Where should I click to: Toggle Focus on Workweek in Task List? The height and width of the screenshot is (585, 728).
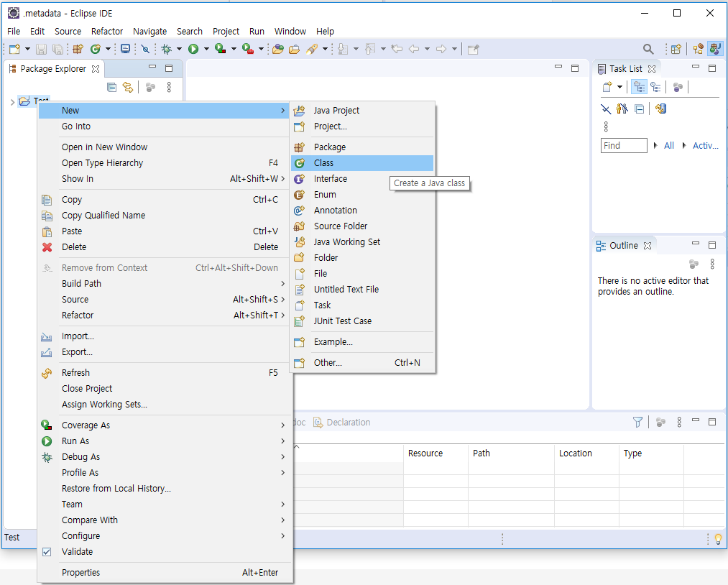click(x=678, y=87)
